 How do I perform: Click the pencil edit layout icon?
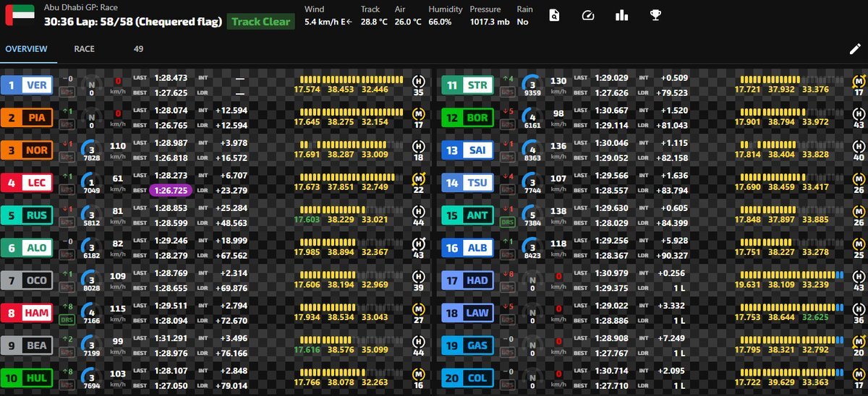(855, 49)
